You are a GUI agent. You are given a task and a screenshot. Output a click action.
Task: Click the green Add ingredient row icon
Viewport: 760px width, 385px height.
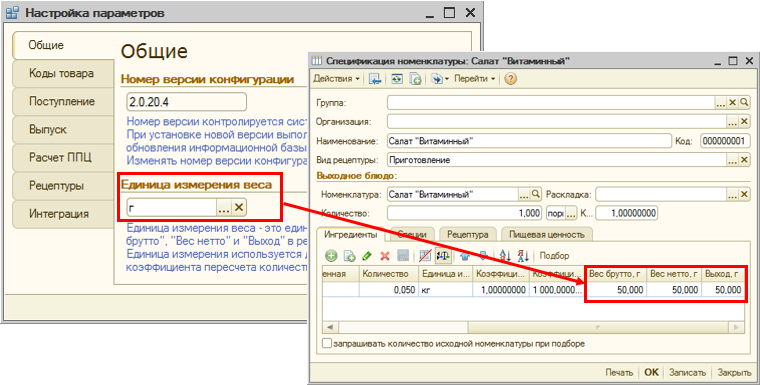click(331, 256)
